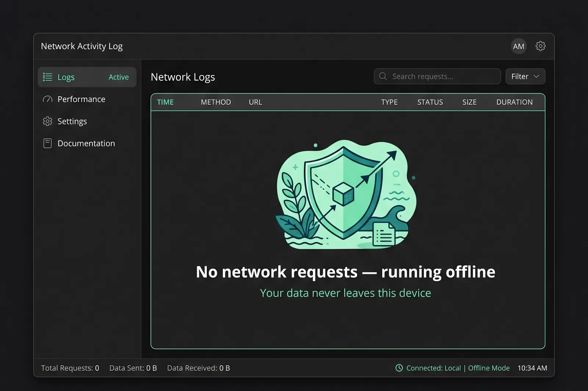This screenshot has width=588, height=391.
Task: Click the Network Activity Log title
Action: pos(82,46)
